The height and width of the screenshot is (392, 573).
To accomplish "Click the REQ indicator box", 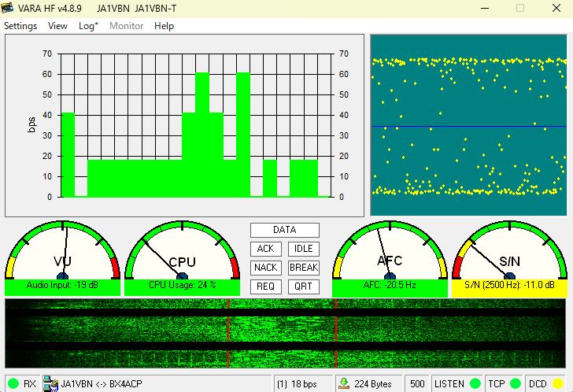I will click(266, 287).
